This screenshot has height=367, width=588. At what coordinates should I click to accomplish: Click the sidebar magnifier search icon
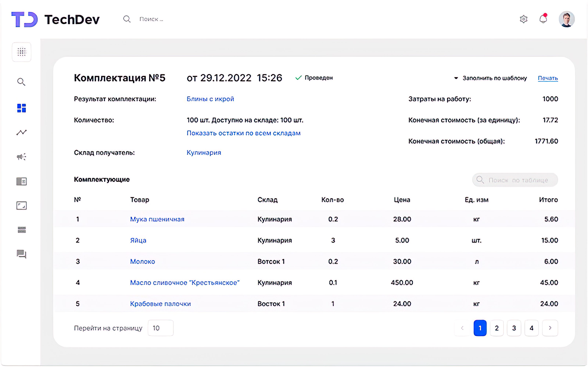tap(21, 82)
